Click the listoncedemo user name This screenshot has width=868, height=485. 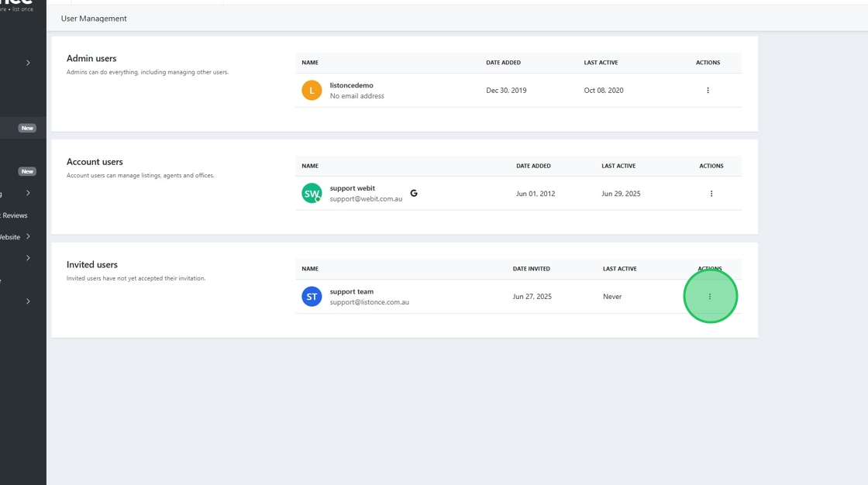[x=351, y=85]
